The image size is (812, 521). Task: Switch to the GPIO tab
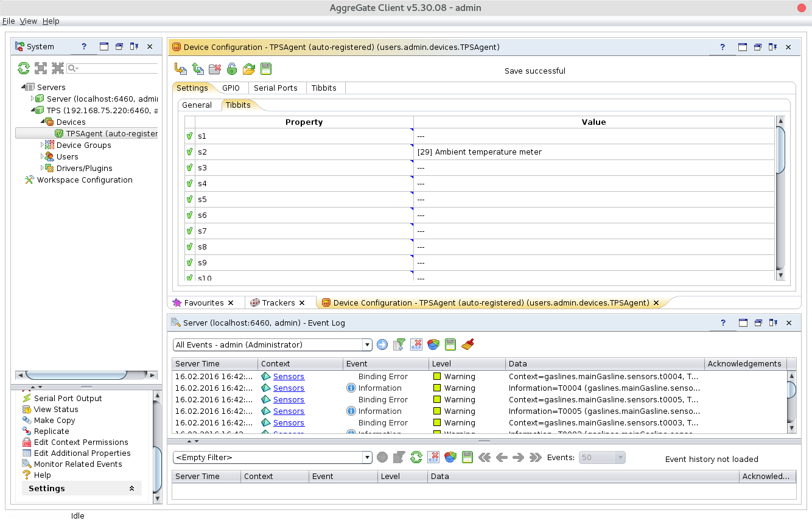tap(231, 88)
